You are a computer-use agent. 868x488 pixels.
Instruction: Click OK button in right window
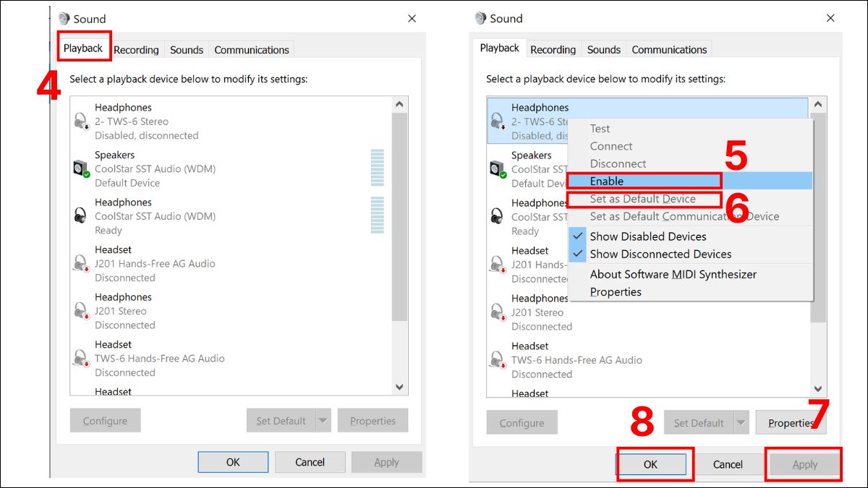(651, 465)
